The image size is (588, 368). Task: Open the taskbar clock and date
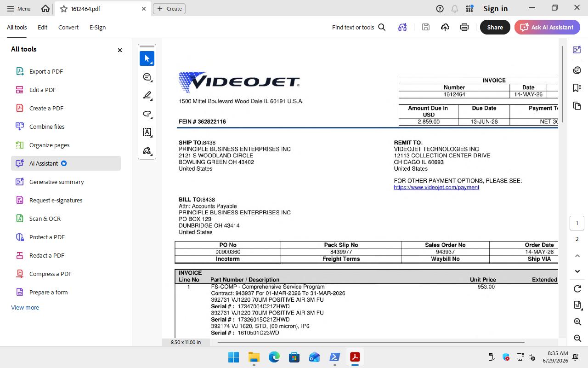point(555,357)
